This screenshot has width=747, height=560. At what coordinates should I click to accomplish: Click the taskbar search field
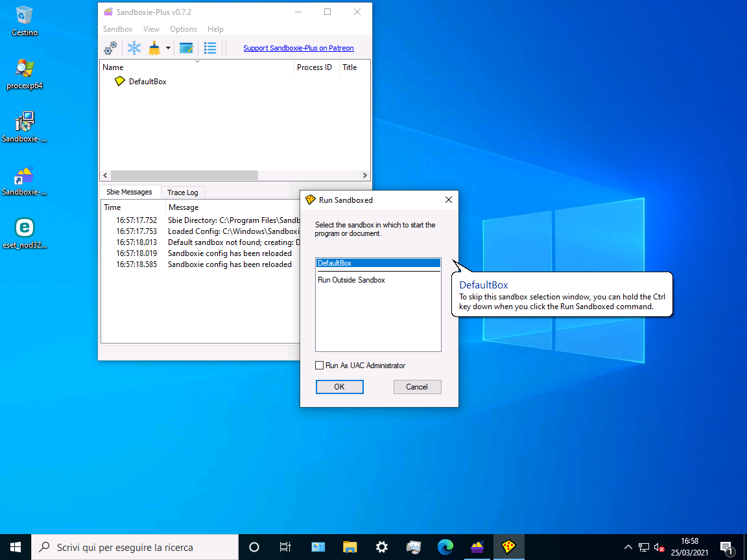pos(135,547)
